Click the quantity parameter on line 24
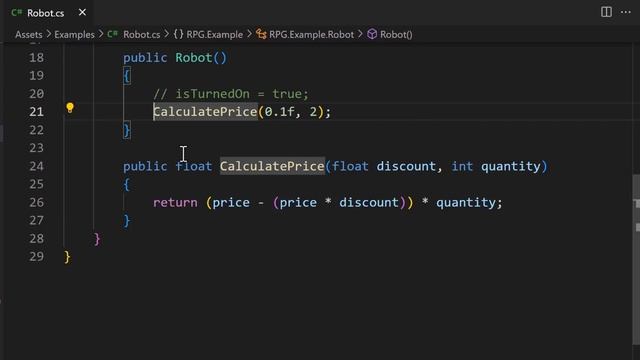 [511, 166]
